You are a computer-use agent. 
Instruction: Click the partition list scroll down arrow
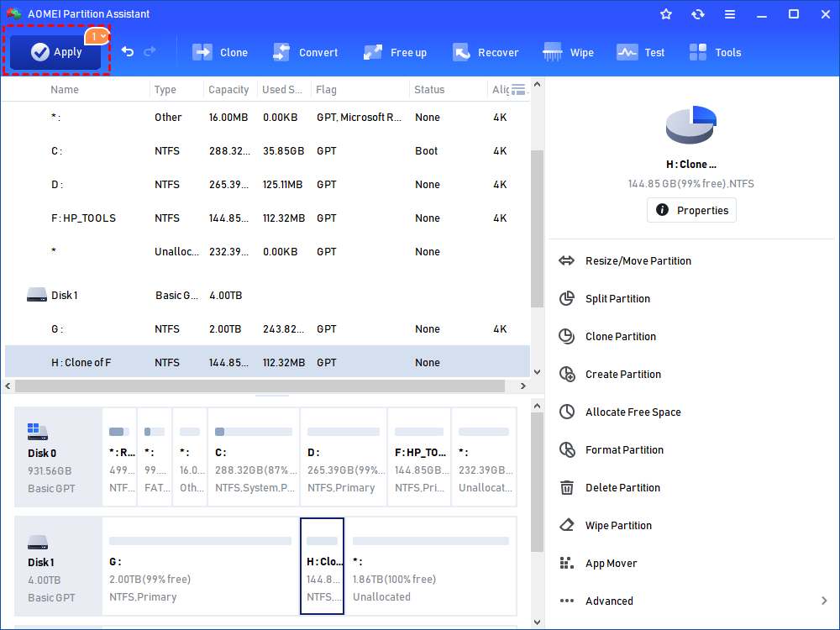pyautogui.click(x=537, y=372)
